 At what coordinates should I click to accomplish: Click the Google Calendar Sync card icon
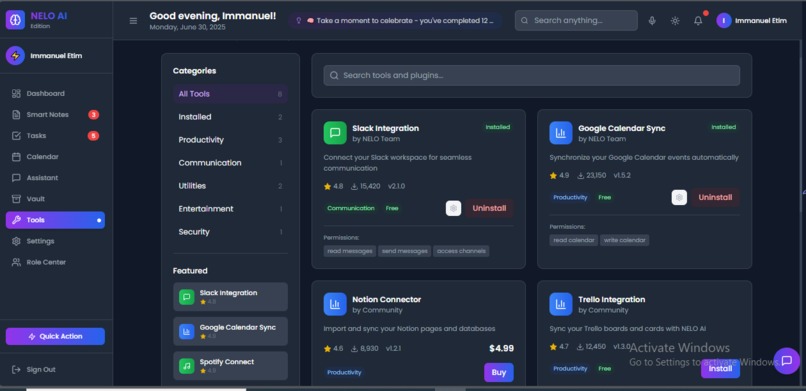point(561,133)
